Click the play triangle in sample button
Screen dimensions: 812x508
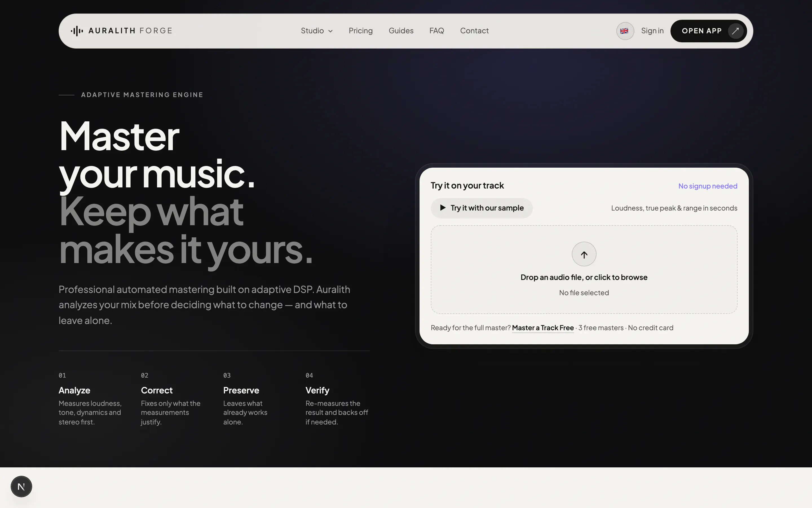443,208
